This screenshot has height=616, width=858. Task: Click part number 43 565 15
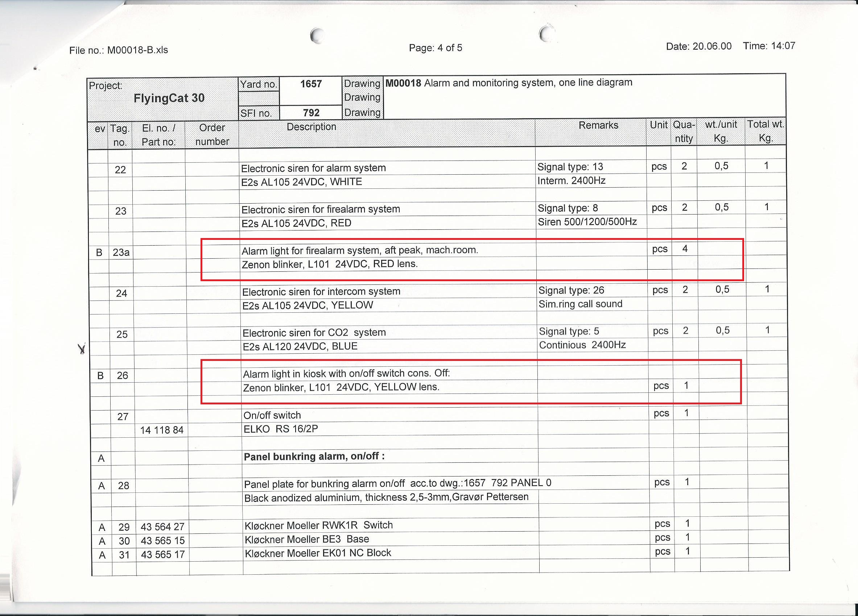tap(163, 541)
